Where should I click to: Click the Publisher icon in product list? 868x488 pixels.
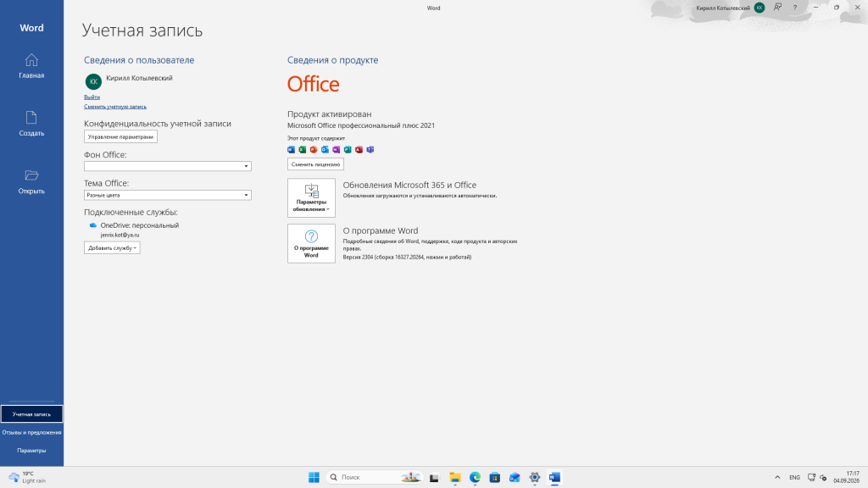click(x=348, y=150)
